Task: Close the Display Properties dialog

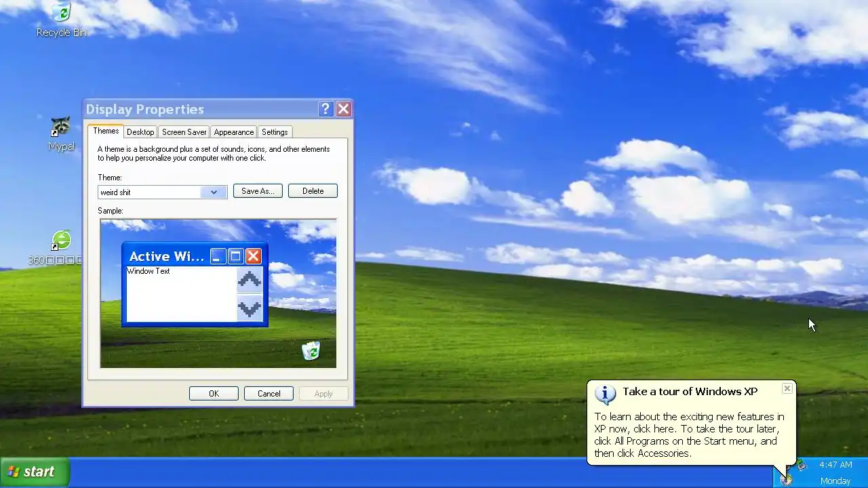Action: click(x=344, y=109)
